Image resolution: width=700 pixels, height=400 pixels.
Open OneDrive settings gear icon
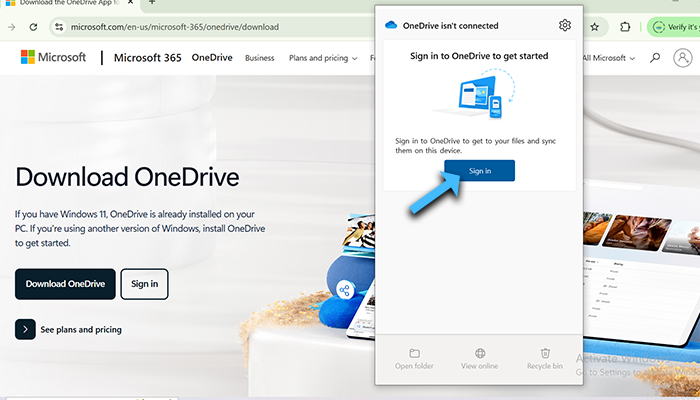pyautogui.click(x=565, y=25)
